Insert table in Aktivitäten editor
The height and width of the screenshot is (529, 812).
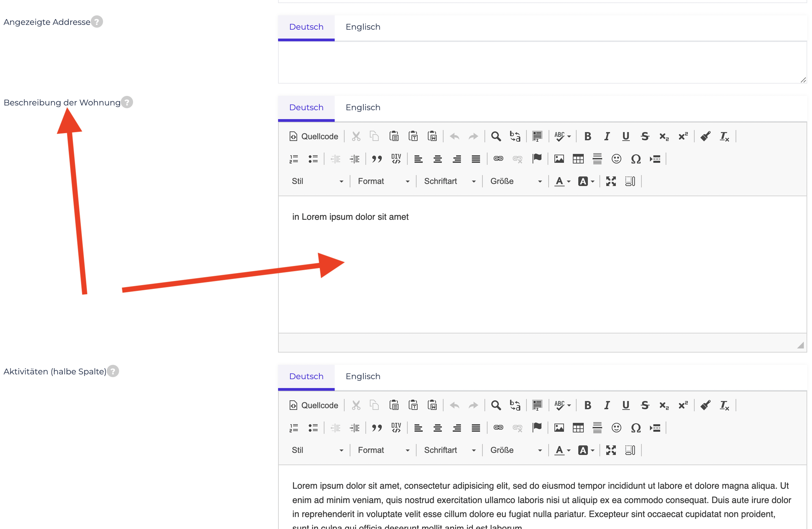[578, 428]
